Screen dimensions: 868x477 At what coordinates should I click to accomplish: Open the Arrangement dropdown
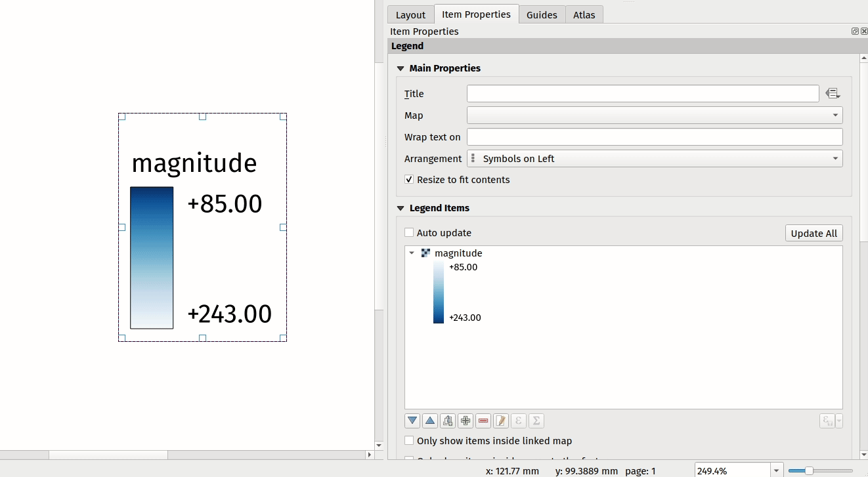(x=655, y=159)
